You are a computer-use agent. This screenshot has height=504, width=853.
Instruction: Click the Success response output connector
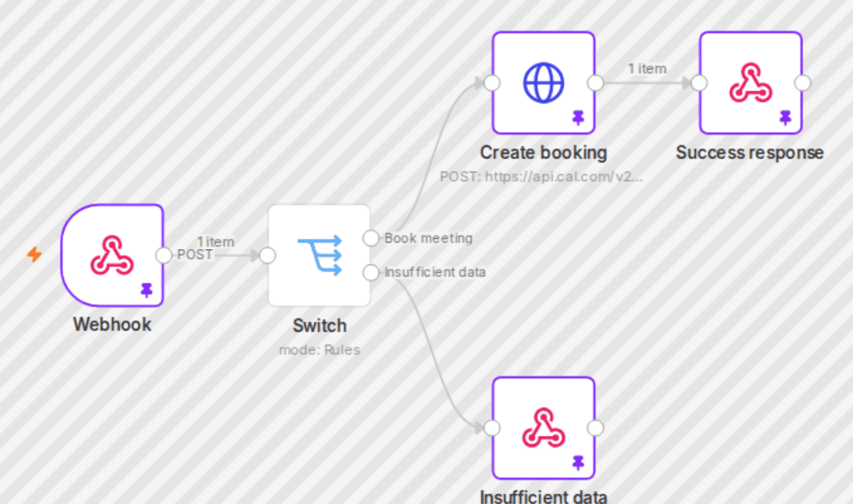(802, 83)
